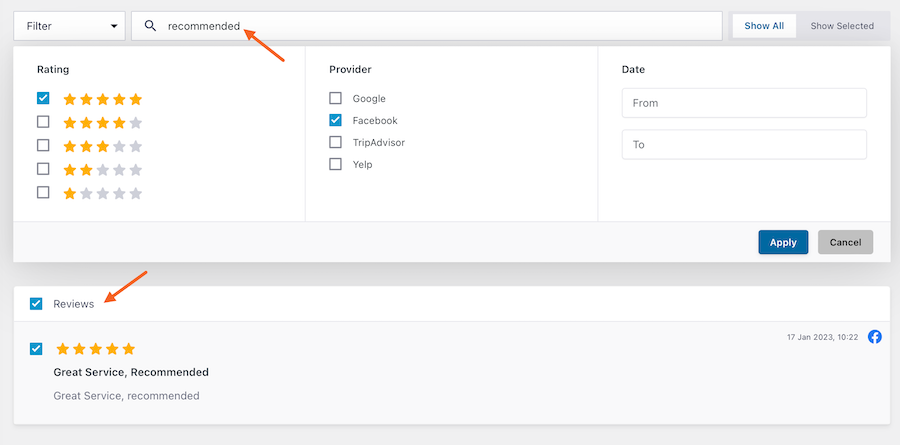The height and width of the screenshot is (445, 900).
Task: Switch to the Show All tab
Action: 764,26
